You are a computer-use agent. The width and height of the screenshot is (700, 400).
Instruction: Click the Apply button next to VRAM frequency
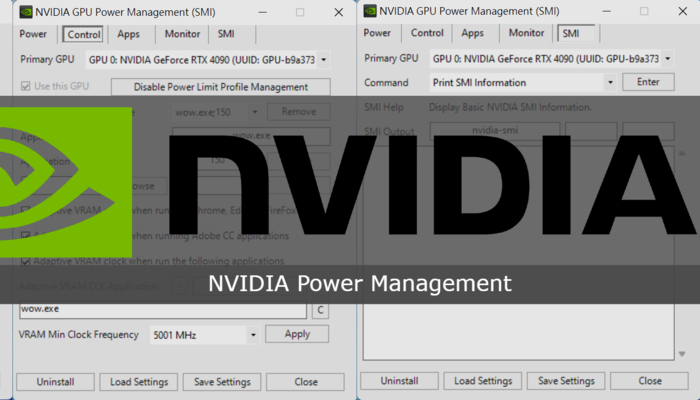coord(297,334)
